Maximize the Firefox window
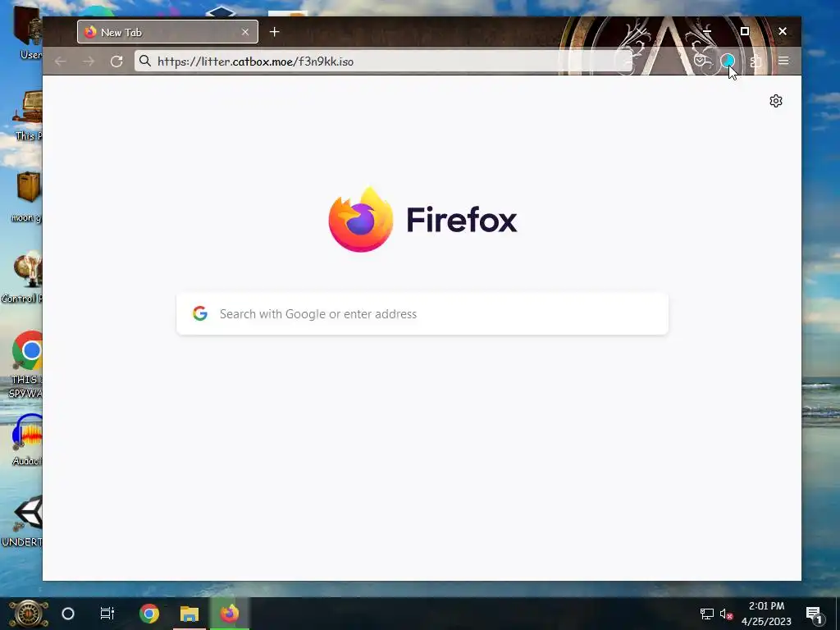Image resolution: width=840 pixels, height=630 pixels. click(745, 32)
